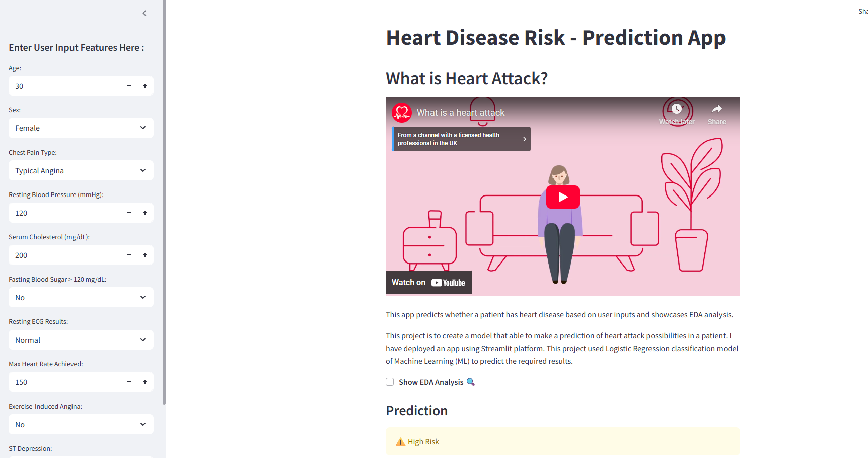
Task: Increase Max Heart Rate Achieved value
Action: [x=145, y=382]
